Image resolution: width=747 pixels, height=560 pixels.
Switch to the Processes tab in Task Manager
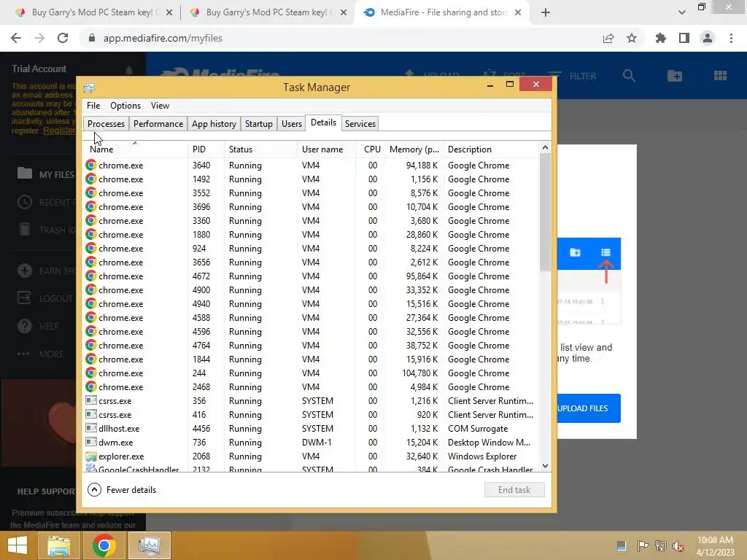[x=106, y=124]
